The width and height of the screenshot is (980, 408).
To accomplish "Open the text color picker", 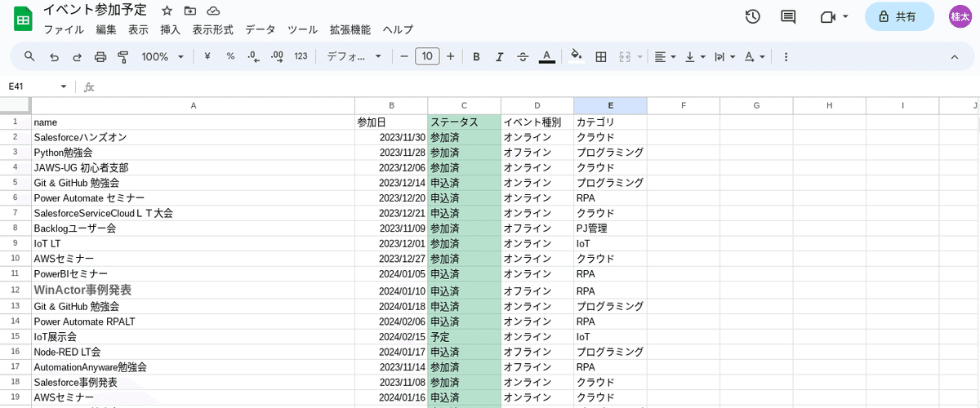I will coord(547,56).
